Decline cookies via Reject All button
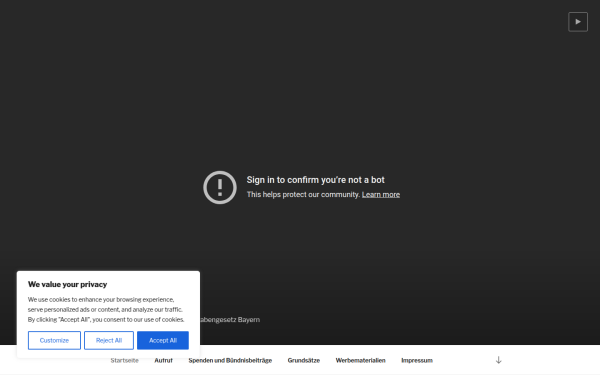The image size is (600, 375). click(109, 340)
